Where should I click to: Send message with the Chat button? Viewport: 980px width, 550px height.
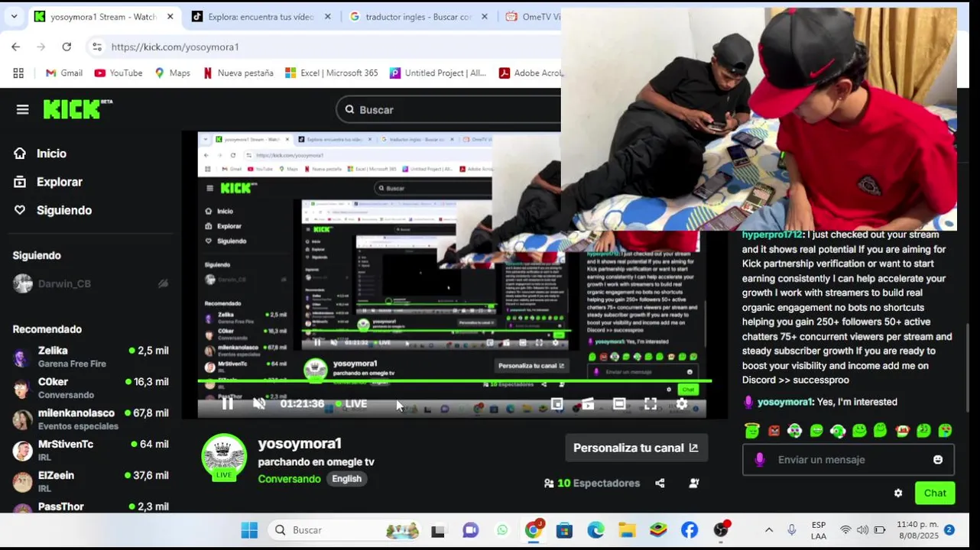click(935, 493)
